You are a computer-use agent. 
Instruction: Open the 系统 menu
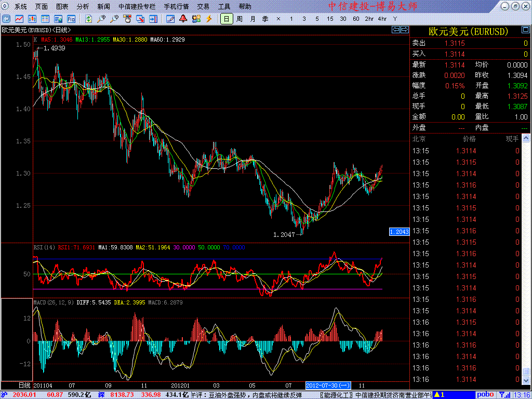[x=21, y=6]
